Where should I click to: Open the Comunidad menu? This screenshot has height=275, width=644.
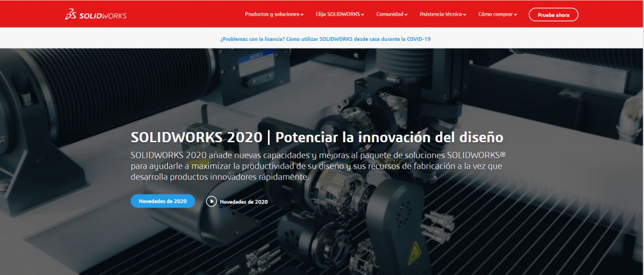click(x=392, y=14)
